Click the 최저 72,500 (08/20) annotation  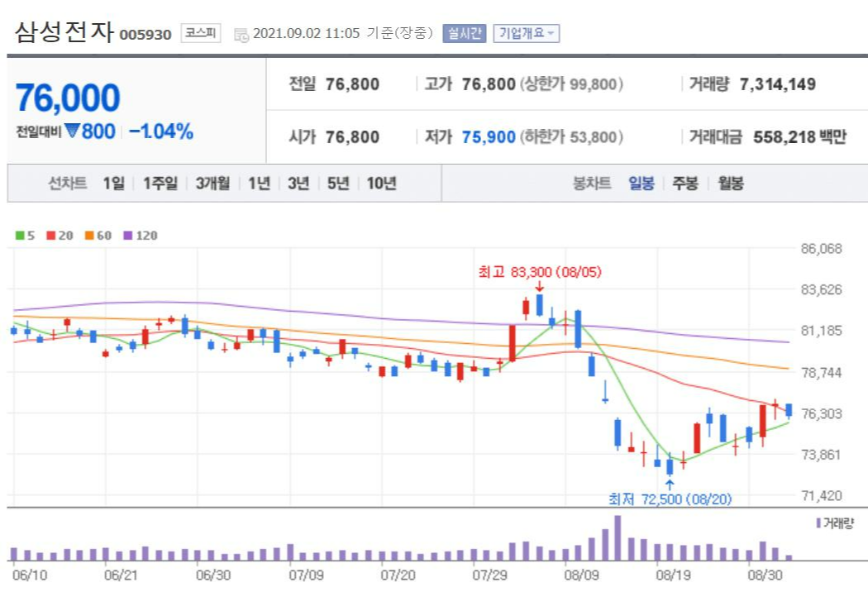pos(670,499)
